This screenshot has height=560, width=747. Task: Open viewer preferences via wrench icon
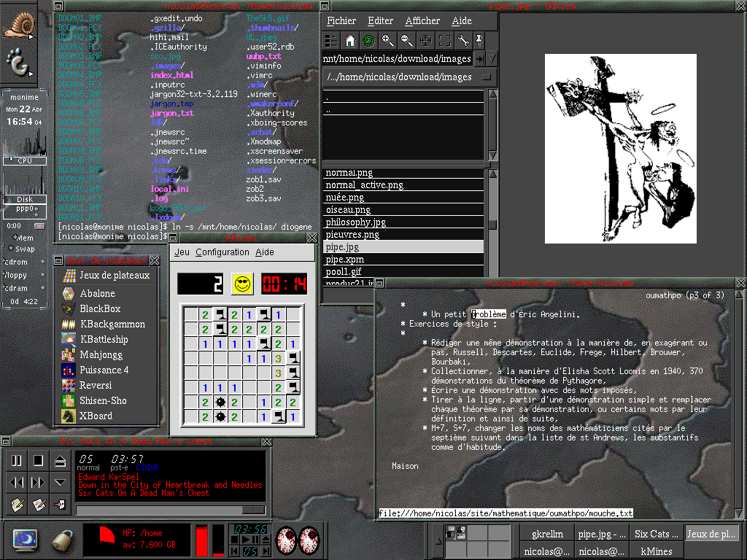pos(463,41)
